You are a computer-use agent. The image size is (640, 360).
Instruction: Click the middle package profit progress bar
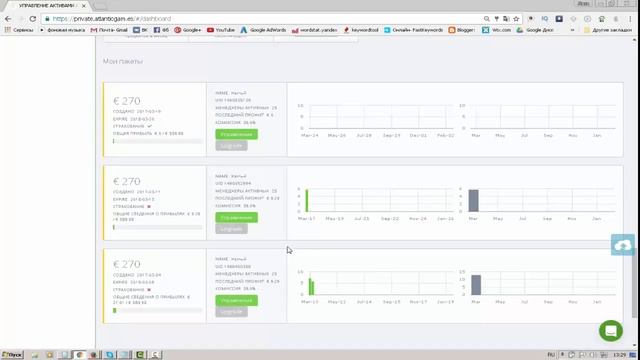click(x=158, y=227)
